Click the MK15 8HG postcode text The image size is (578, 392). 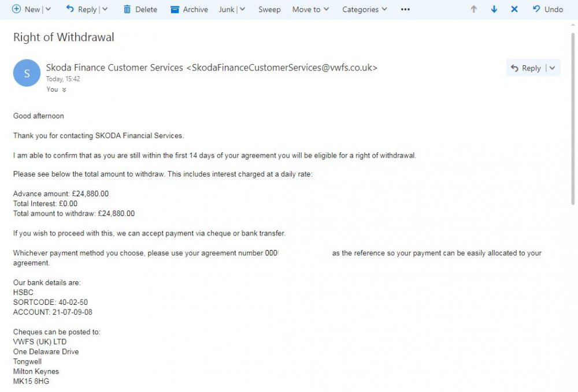tap(31, 382)
